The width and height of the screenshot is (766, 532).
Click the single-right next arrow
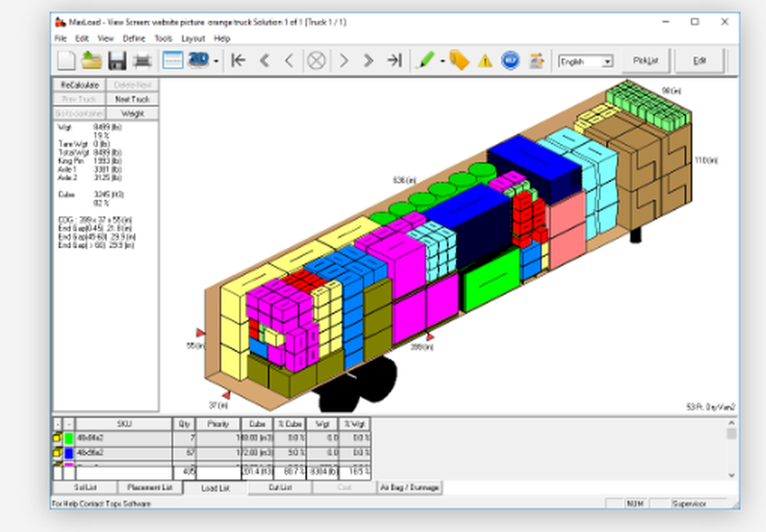[x=344, y=60]
